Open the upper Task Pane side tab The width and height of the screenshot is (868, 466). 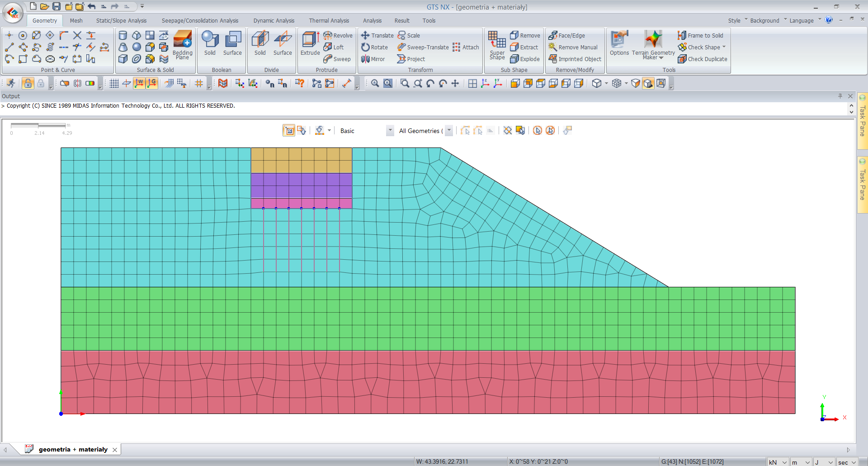click(862, 120)
